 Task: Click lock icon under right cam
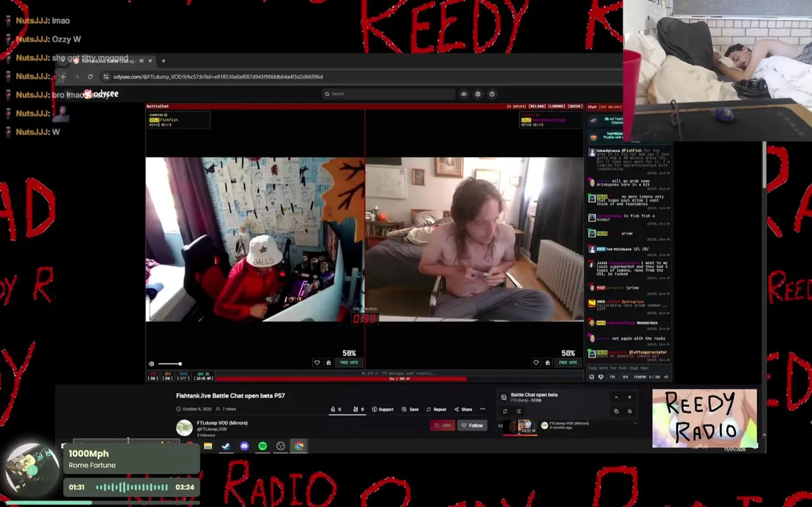[547, 363]
